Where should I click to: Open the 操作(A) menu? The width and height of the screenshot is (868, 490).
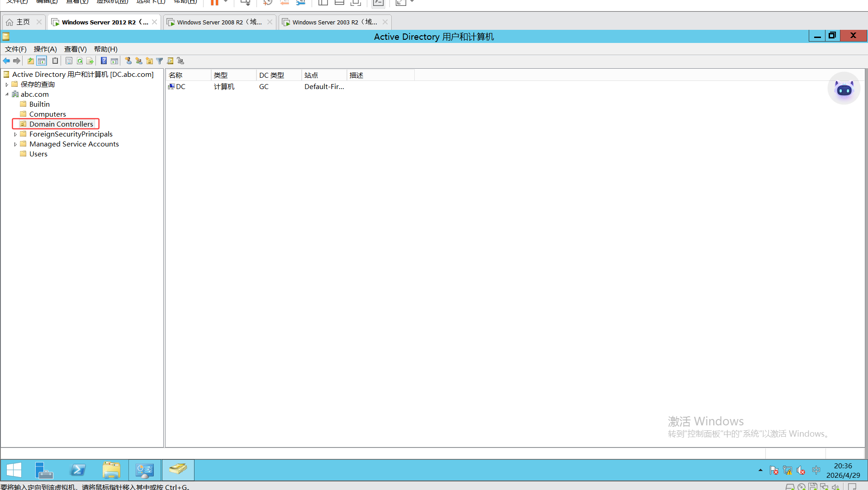(45, 49)
